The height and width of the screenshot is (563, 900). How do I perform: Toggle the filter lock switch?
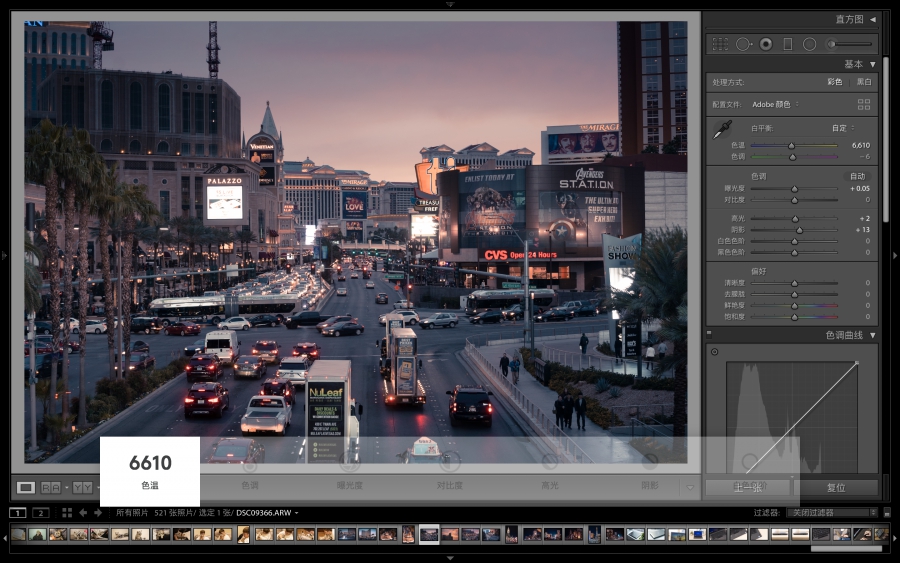pyautogui.click(x=887, y=512)
